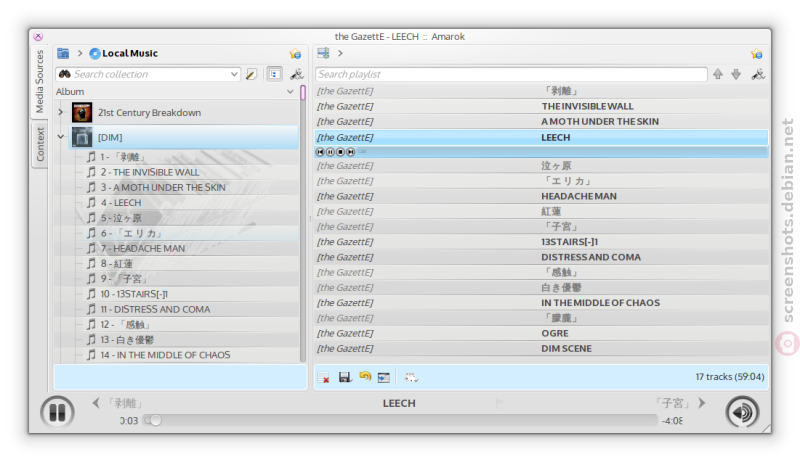This screenshot has width=800, height=462.
Task: Move the track progress slider handle
Action: coord(155,420)
